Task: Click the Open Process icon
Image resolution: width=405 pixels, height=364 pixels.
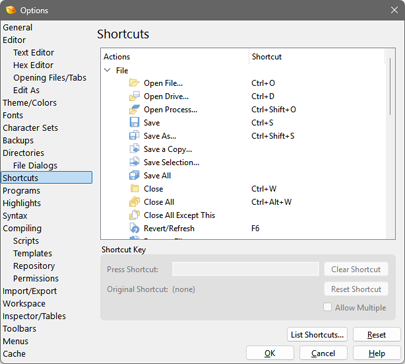Action: click(134, 109)
